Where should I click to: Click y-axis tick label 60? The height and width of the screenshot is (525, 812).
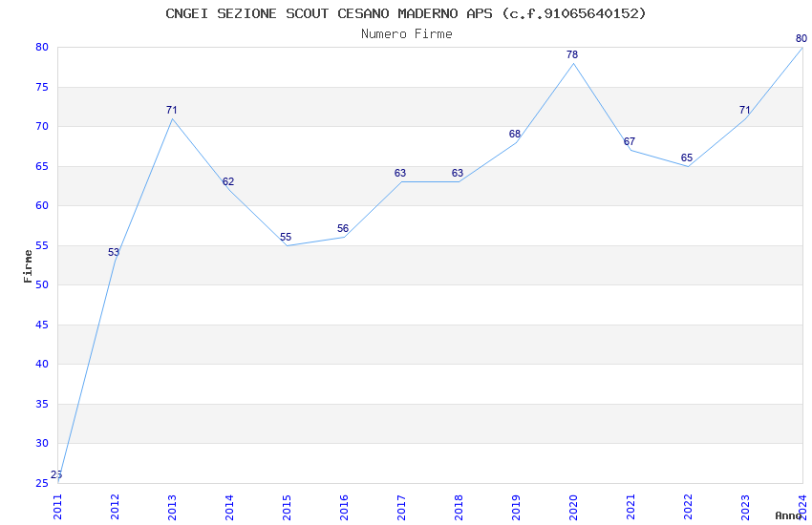(42, 205)
